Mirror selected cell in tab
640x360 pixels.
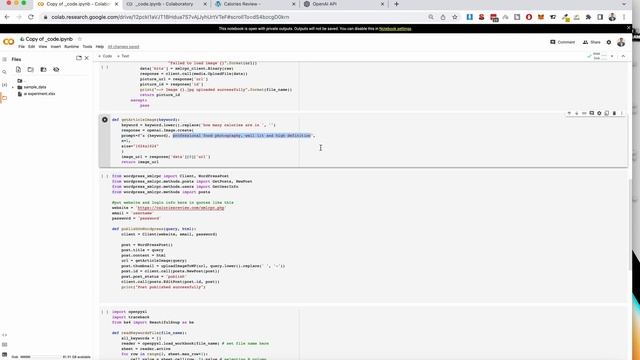pyautogui.click(x=607, y=113)
